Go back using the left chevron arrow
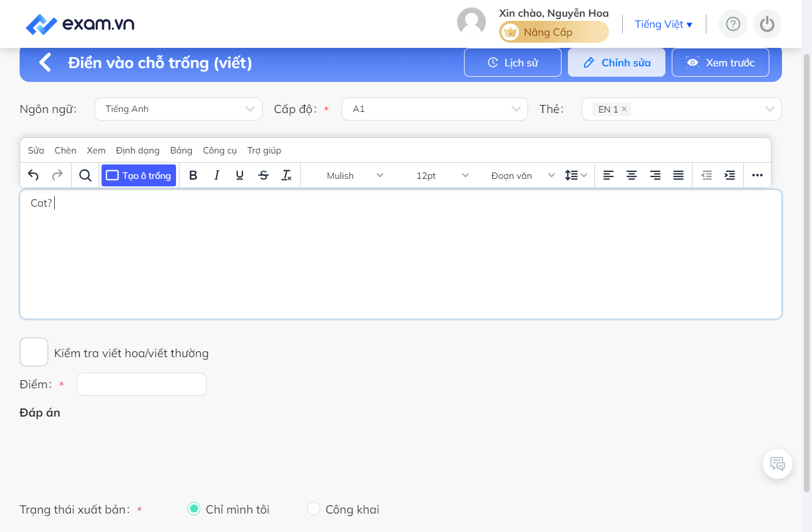The height and width of the screenshot is (532, 812). click(45, 62)
